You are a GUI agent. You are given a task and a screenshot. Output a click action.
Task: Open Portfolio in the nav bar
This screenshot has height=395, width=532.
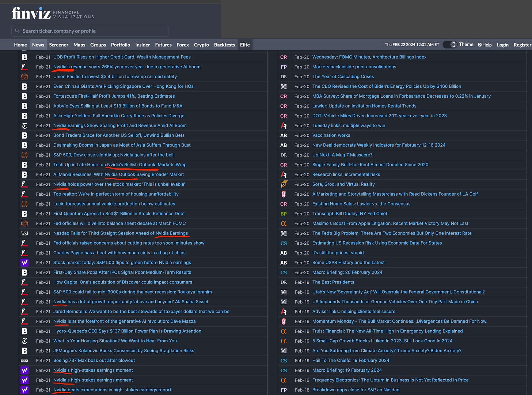[x=121, y=45]
